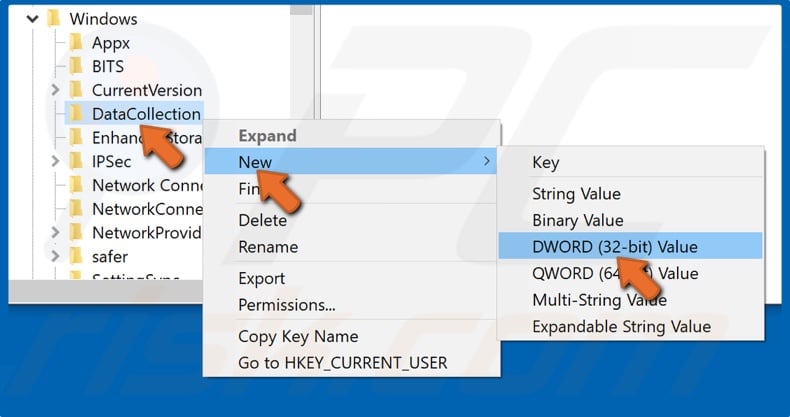Select the Windows key label
Screen dimensions: 790x417
point(103,19)
